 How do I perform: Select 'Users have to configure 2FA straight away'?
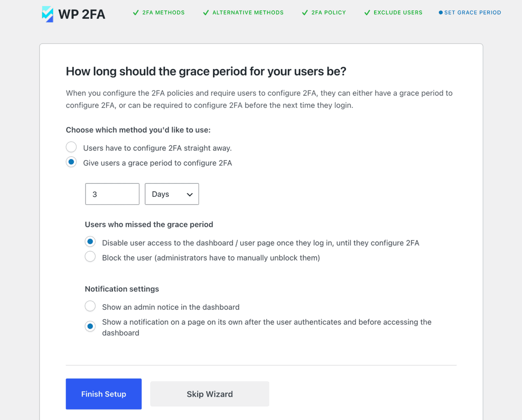coord(71,147)
